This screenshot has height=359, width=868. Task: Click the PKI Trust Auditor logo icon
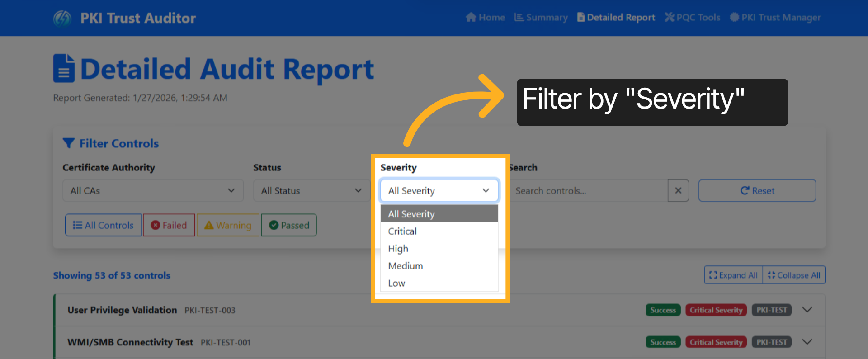click(62, 18)
